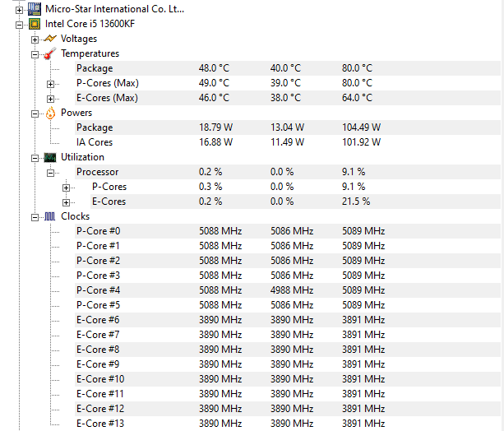The height and width of the screenshot is (431, 504).
Task: Select the E-Core #9 clock row
Action: (x=288, y=364)
